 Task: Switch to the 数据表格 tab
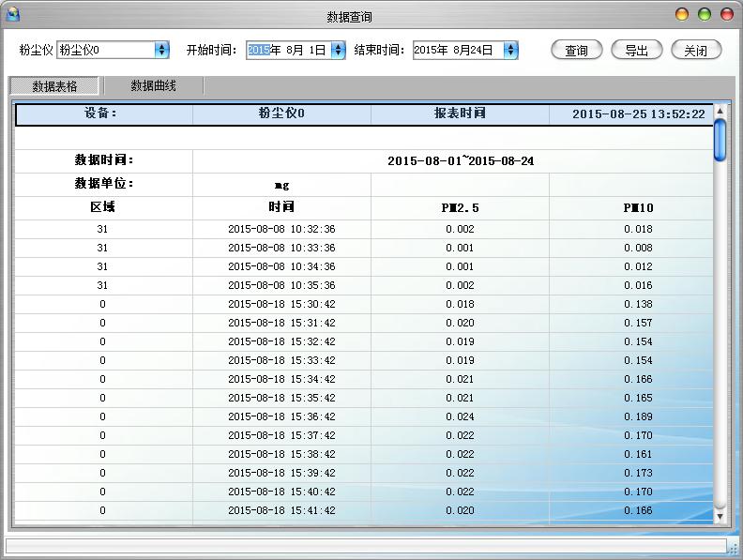(54, 86)
